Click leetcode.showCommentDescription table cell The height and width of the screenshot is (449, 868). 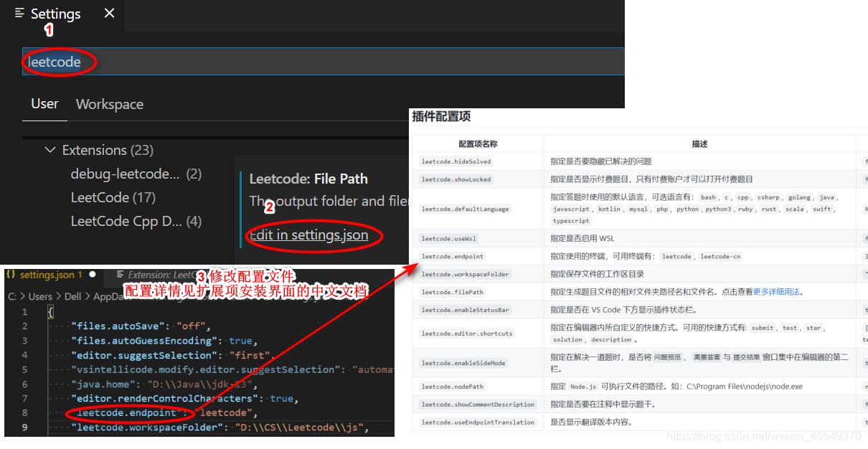pos(478,405)
